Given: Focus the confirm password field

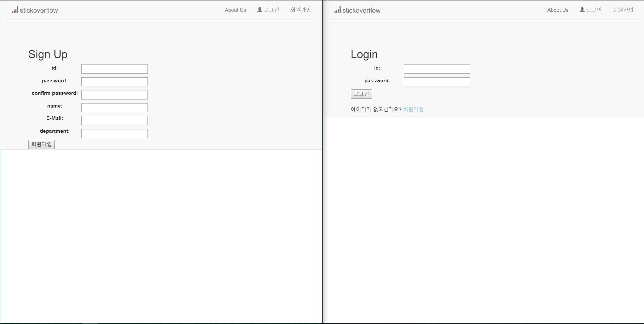Looking at the screenshot, I should tap(115, 95).
